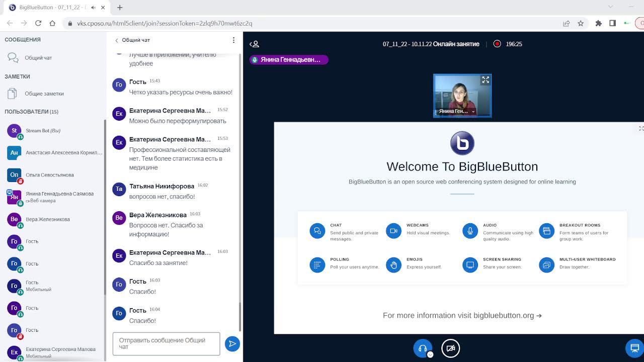Reload the current page
The width and height of the screenshot is (644, 362).
click(38, 23)
